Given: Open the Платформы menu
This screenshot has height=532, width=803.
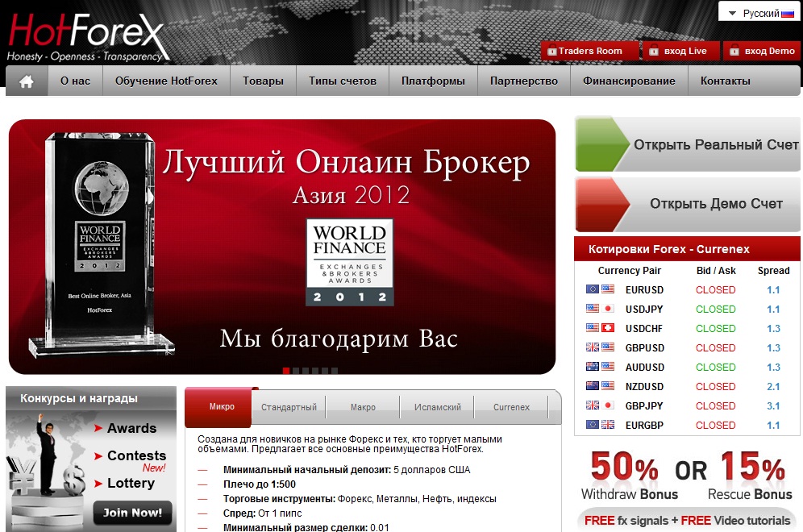Looking at the screenshot, I should (433, 81).
